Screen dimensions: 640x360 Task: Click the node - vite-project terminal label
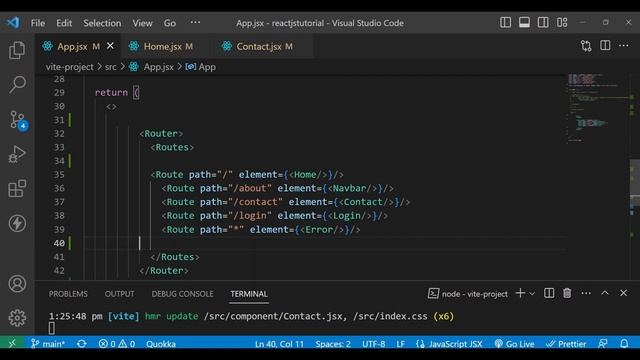468,294
